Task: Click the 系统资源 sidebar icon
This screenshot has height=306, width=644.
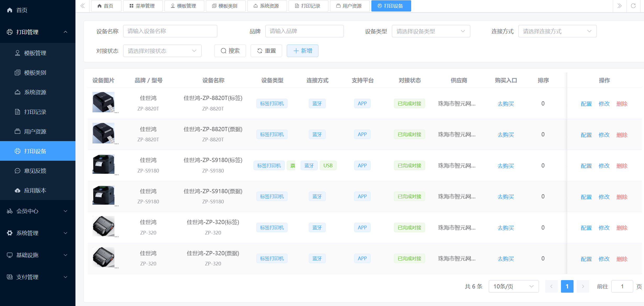Action: (18, 92)
